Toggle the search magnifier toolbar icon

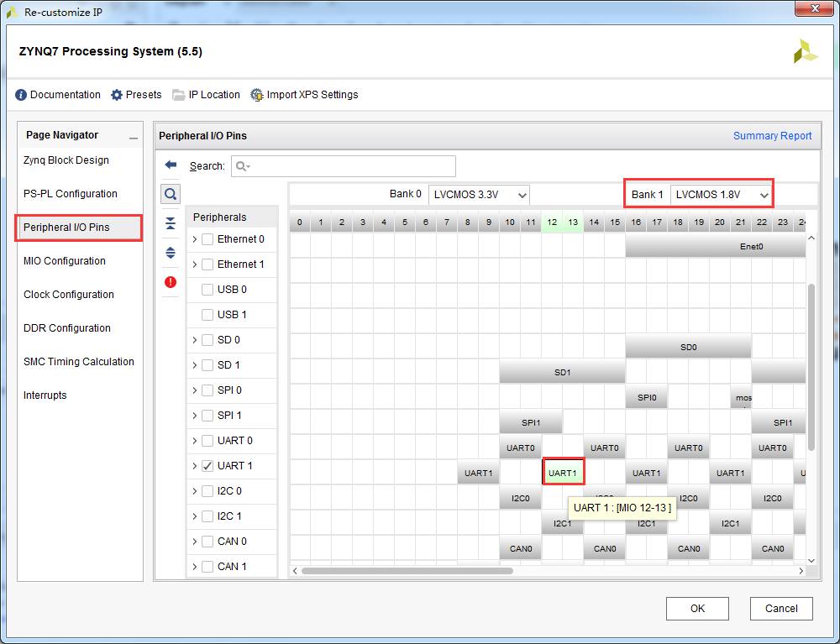[171, 194]
